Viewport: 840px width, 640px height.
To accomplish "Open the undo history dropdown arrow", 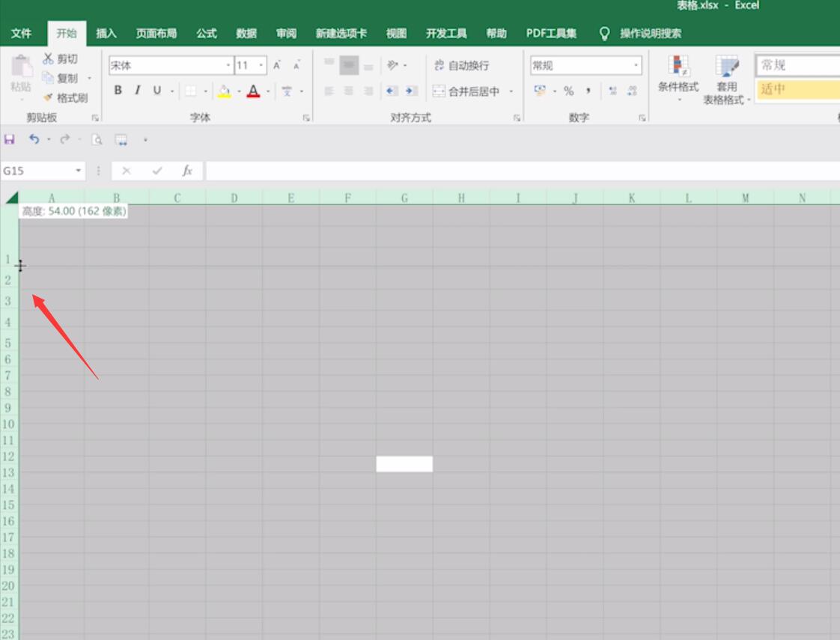I will [x=49, y=140].
